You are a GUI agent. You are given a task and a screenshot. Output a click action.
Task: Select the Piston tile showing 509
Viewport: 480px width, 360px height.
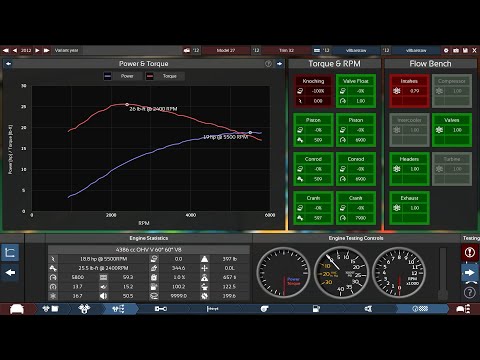coord(313,130)
